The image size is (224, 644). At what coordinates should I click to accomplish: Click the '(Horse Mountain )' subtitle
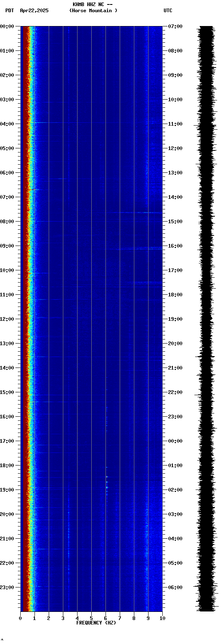tap(93, 11)
